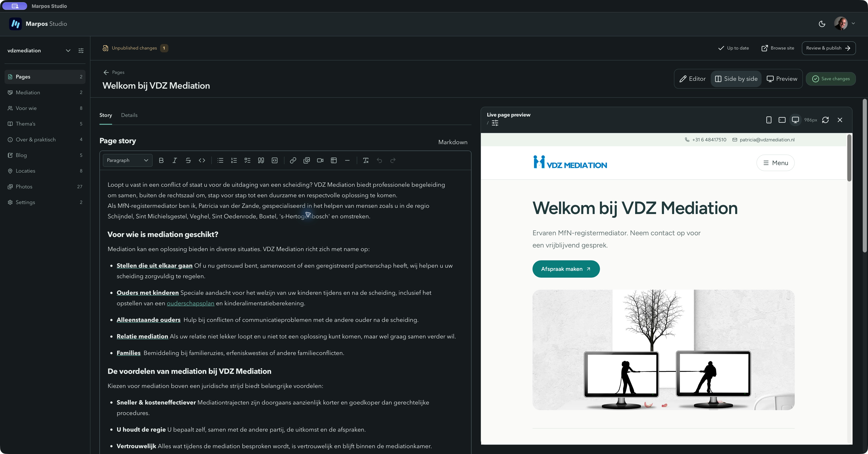Image resolution: width=868 pixels, height=454 pixels.
Task: Insert a hyperlink
Action: tap(293, 160)
